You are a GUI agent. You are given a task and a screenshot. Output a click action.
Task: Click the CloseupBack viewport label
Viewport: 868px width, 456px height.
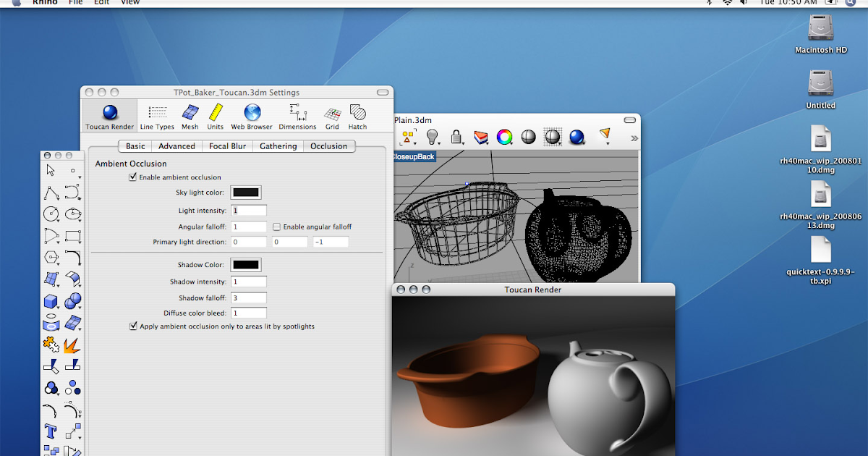point(414,156)
